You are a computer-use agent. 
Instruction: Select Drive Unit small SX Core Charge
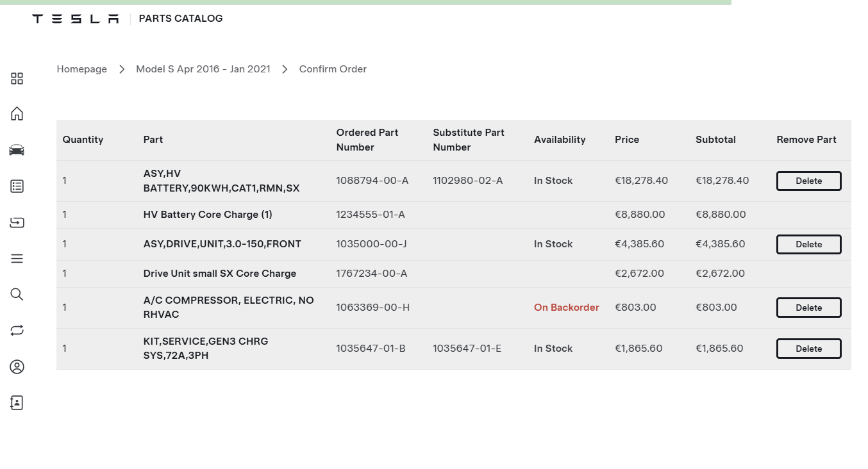point(220,274)
